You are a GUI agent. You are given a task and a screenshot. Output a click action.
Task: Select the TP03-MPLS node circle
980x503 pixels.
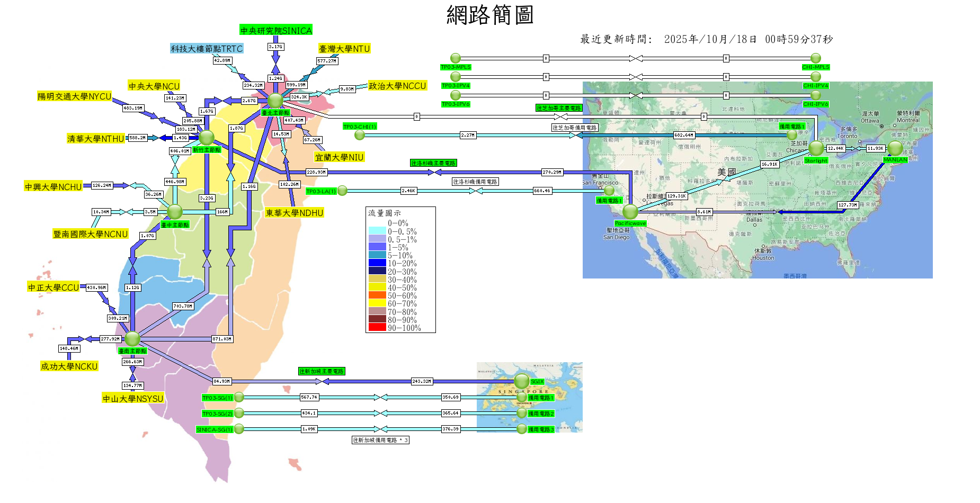tap(456, 58)
